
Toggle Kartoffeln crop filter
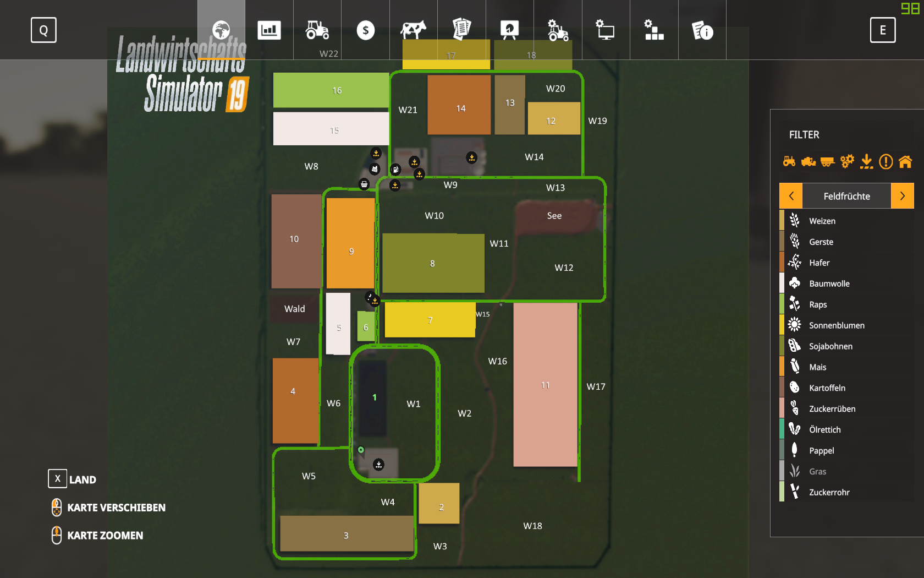[847, 388]
